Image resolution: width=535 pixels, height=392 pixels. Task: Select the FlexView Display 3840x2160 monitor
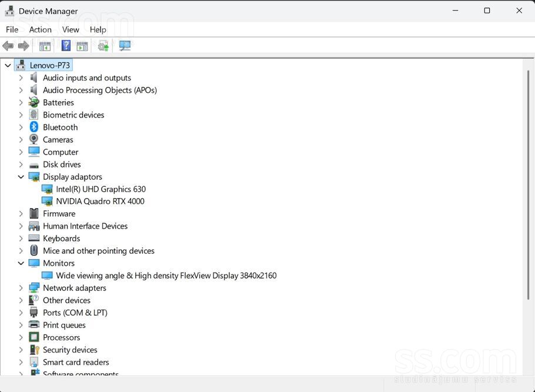pos(166,275)
